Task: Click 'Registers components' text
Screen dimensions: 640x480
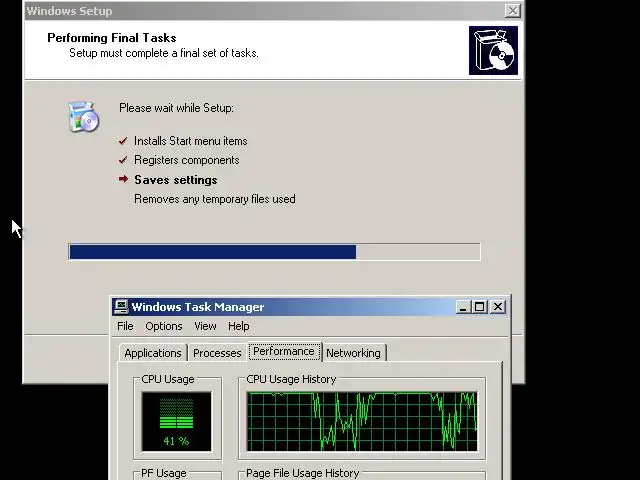Action: point(187,160)
